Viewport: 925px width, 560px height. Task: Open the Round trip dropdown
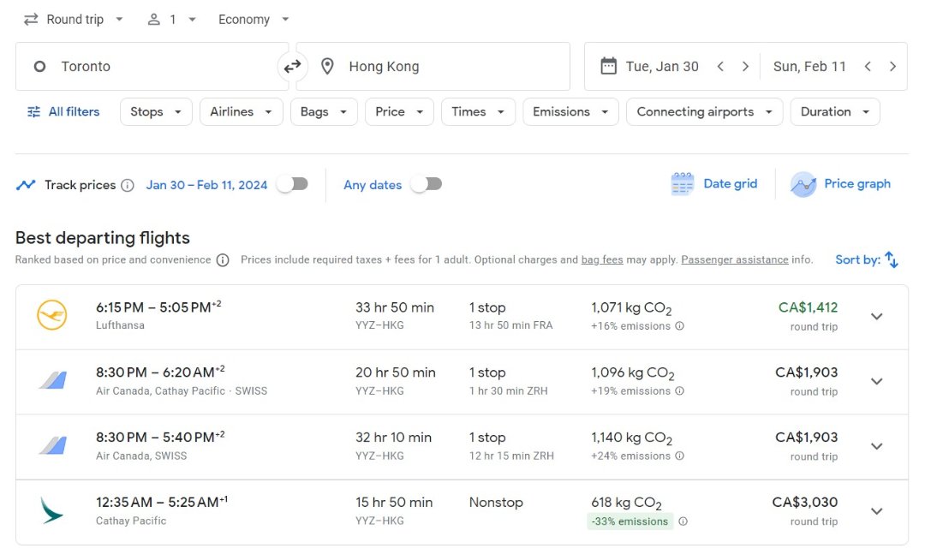tap(74, 19)
